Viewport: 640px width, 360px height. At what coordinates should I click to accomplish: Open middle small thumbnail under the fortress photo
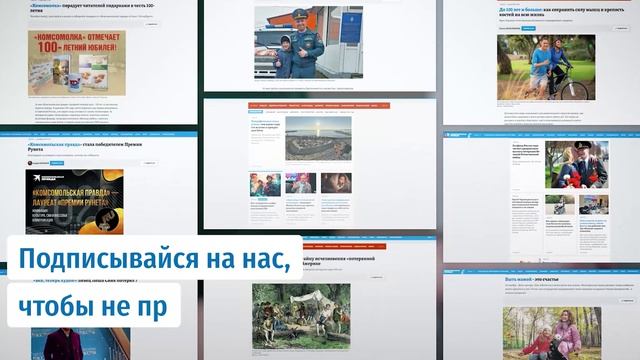(301, 183)
